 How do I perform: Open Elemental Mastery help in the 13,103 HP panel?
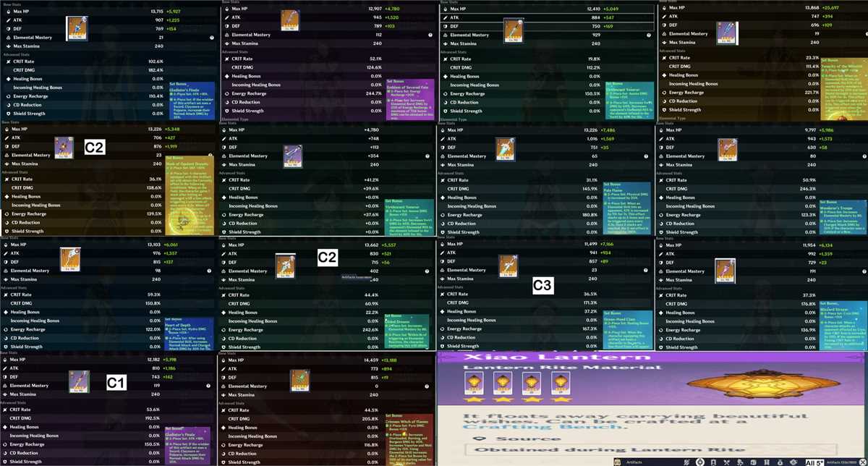[x=208, y=271]
